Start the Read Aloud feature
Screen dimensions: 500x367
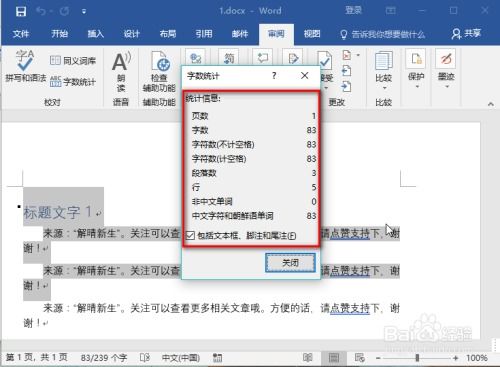pos(121,72)
